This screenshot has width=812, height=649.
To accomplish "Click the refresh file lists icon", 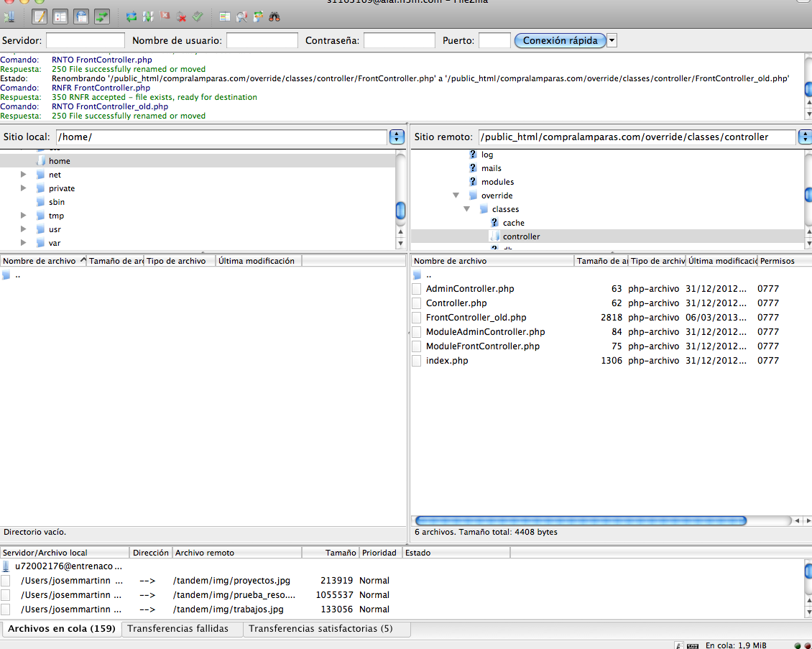I will 132,16.
